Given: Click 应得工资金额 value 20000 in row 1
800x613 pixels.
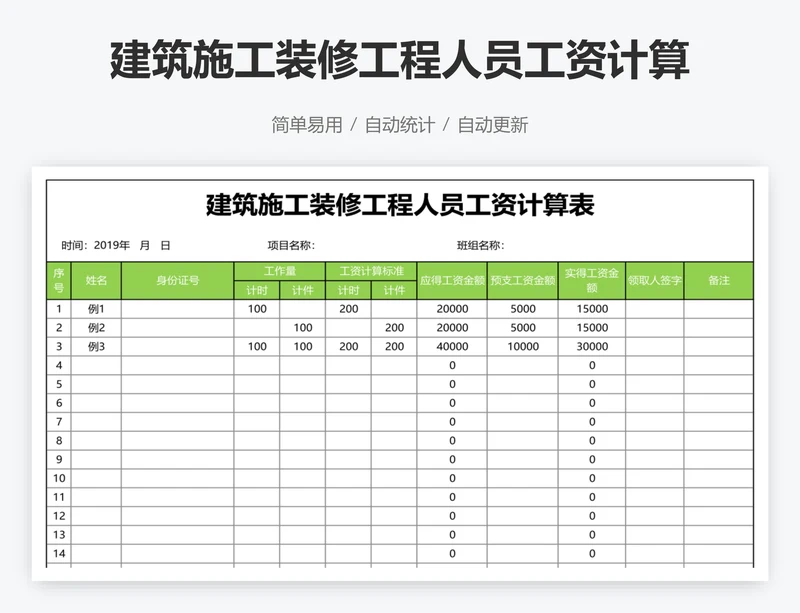Looking at the screenshot, I should click(x=452, y=309).
